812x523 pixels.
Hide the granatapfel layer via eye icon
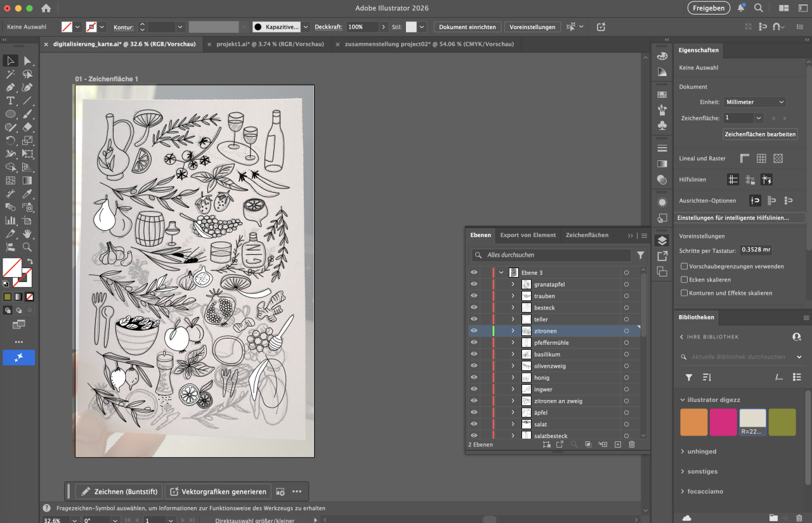(x=474, y=284)
